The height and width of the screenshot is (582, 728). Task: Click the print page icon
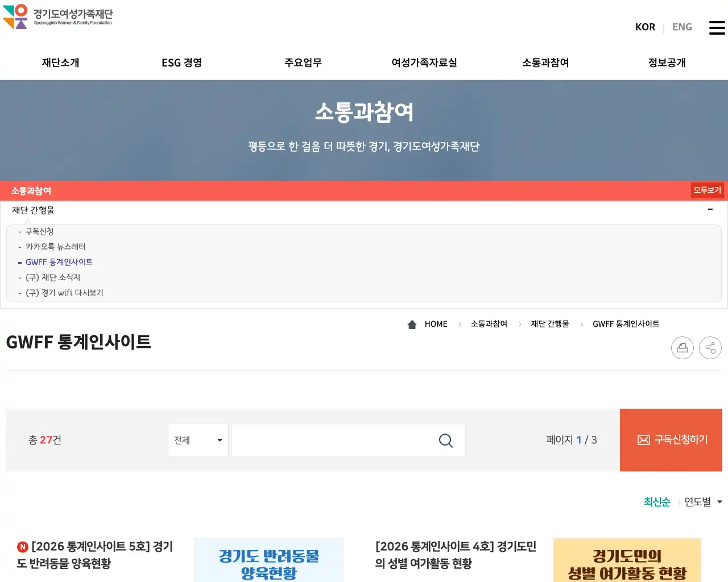point(682,348)
